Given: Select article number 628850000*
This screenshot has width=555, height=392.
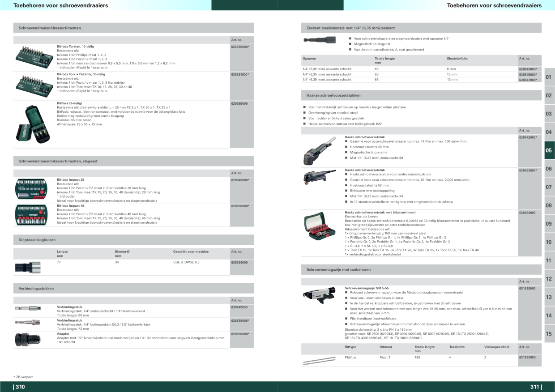Looking at the screenshot, I should (x=240, y=206).
